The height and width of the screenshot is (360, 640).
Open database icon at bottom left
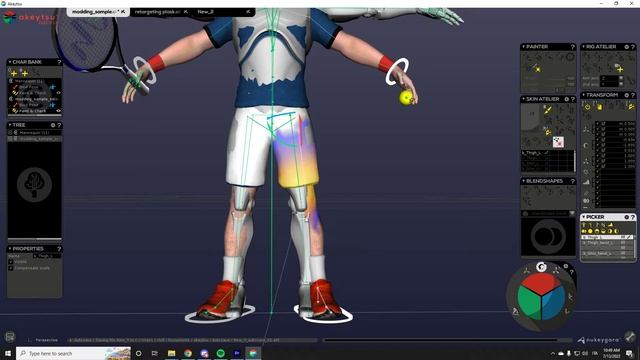pos(10,337)
